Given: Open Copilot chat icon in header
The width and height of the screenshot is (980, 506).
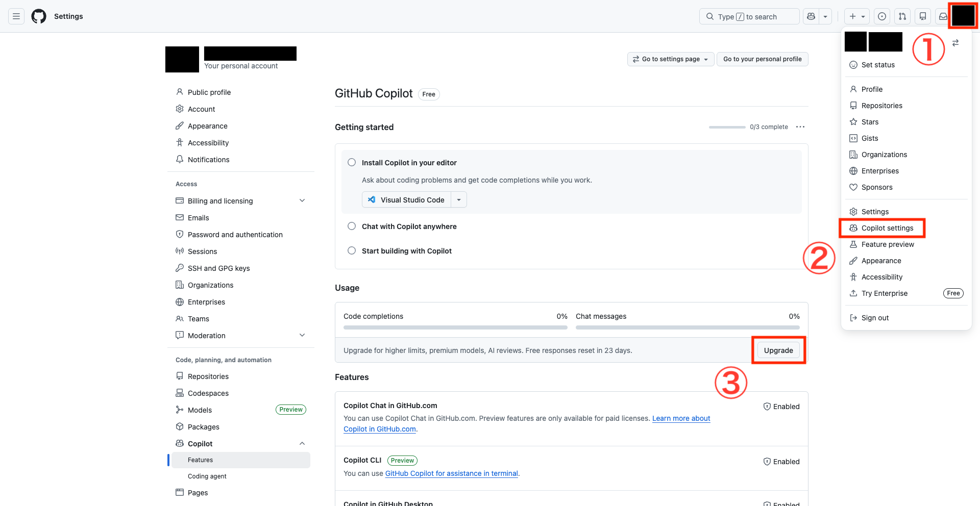Looking at the screenshot, I should (811, 16).
